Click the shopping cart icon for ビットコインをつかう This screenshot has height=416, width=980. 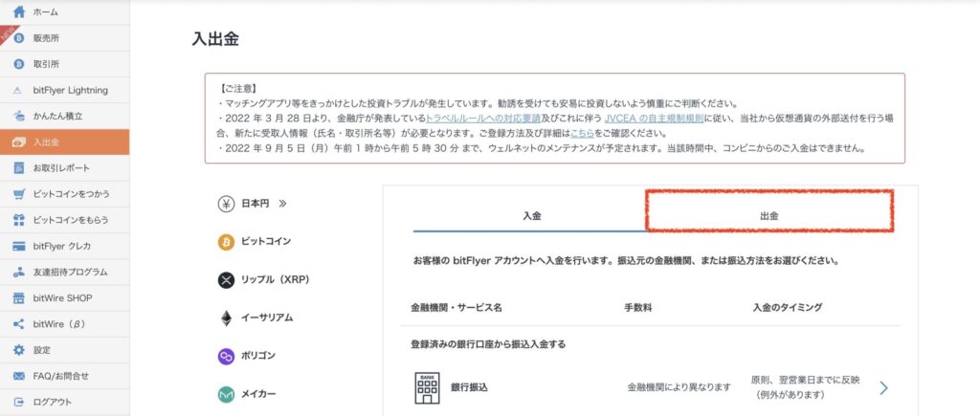click(19, 194)
